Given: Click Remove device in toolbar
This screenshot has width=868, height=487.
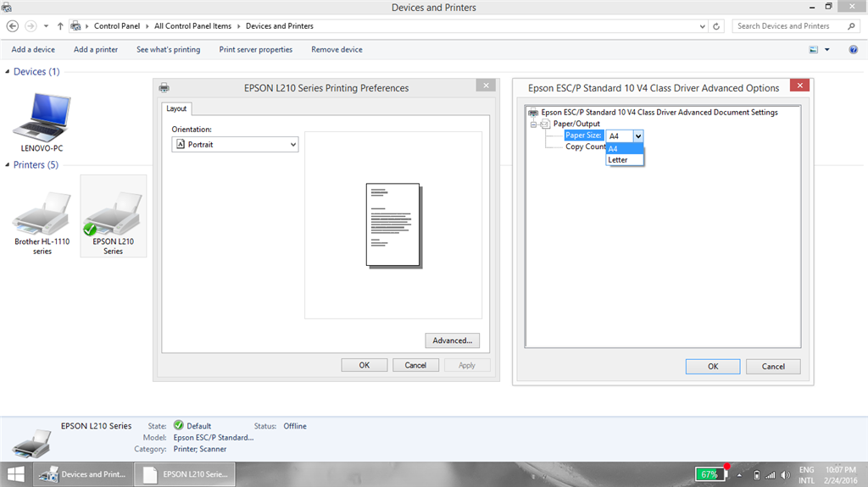Looking at the screenshot, I should click(337, 50).
